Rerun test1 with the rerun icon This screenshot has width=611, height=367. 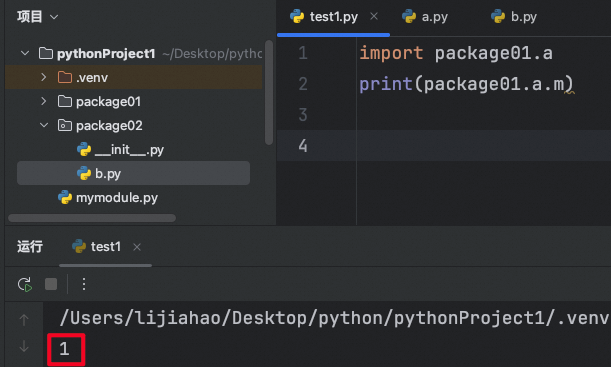click(x=25, y=284)
